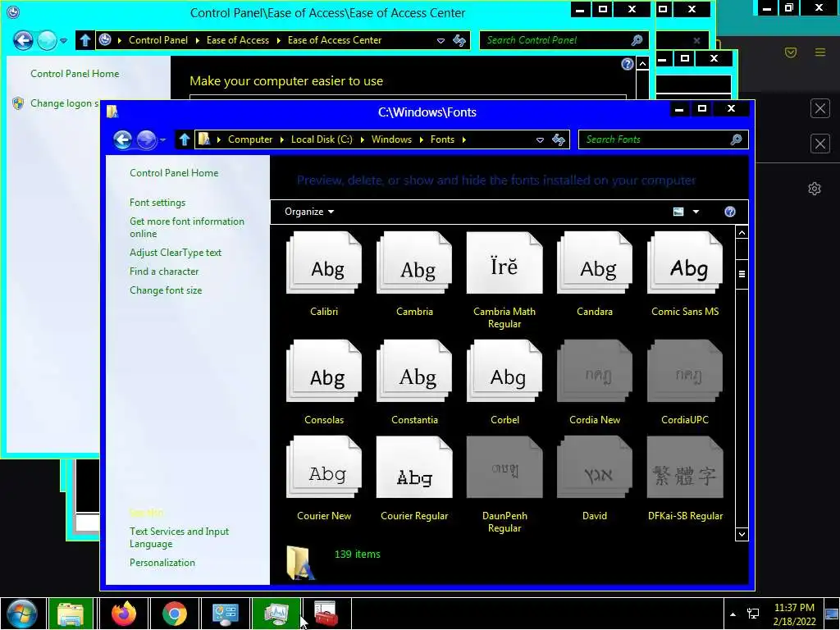Image resolution: width=840 pixels, height=630 pixels.
Task: Go back in the Fonts window
Action: click(x=123, y=139)
